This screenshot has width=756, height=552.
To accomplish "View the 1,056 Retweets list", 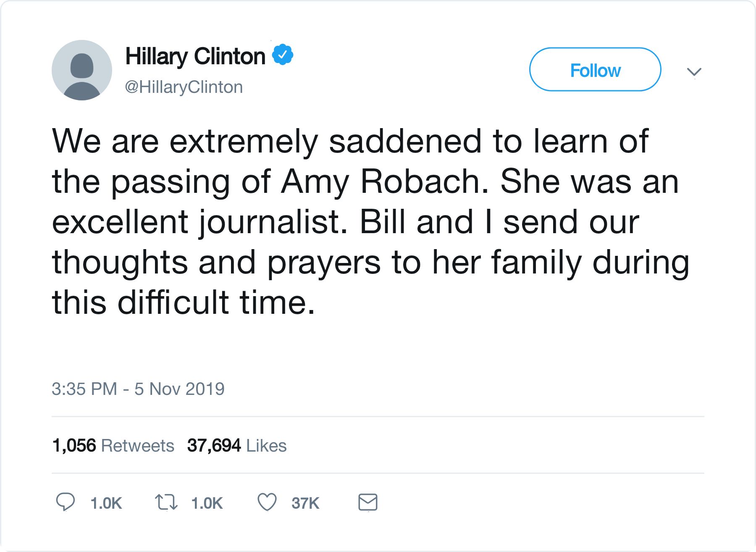I will [x=113, y=445].
